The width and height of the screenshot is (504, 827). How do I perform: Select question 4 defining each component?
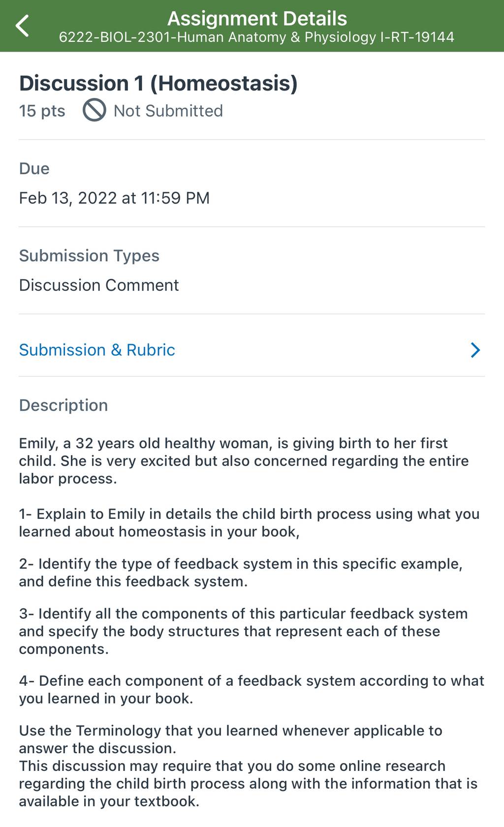tap(252, 690)
